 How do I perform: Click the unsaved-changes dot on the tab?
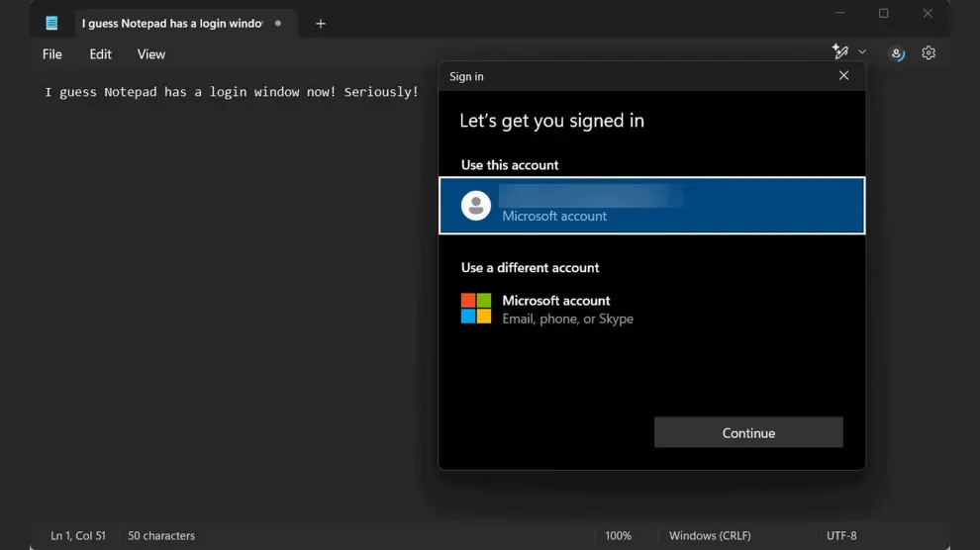pyautogui.click(x=278, y=23)
